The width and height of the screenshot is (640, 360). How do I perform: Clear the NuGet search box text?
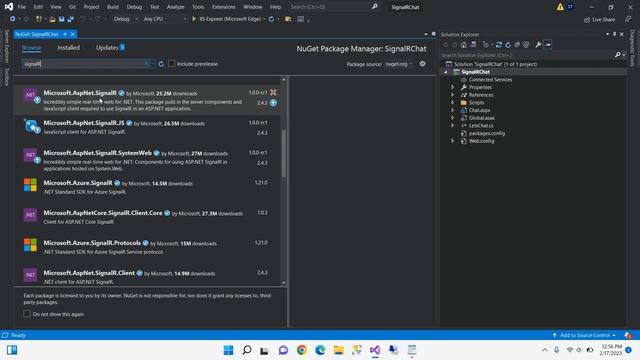point(146,64)
